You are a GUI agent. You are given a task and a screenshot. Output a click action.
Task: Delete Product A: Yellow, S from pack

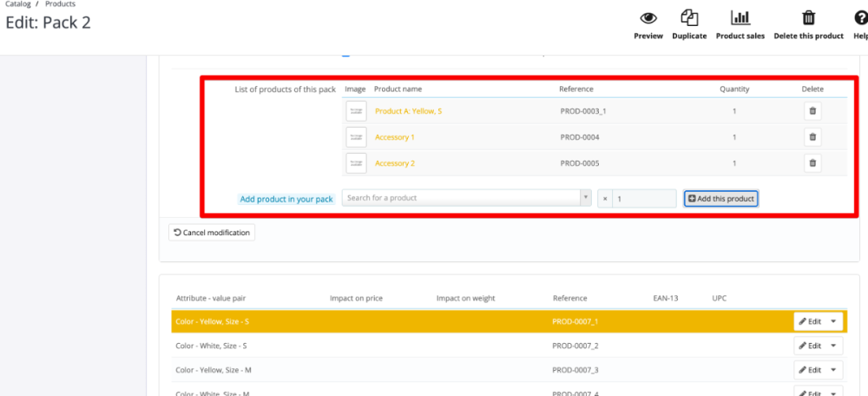tap(812, 111)
